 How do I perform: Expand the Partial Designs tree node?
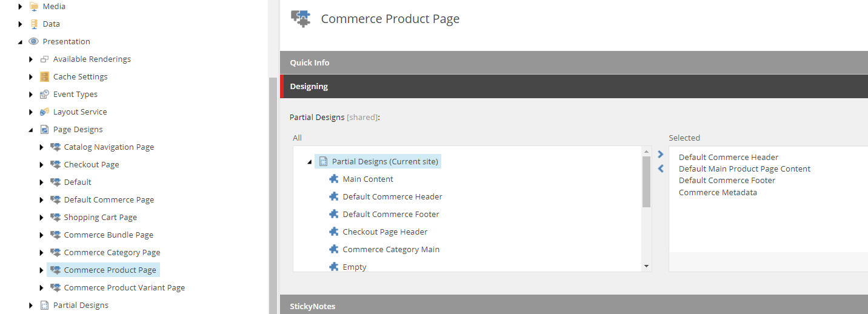point(31,306)
